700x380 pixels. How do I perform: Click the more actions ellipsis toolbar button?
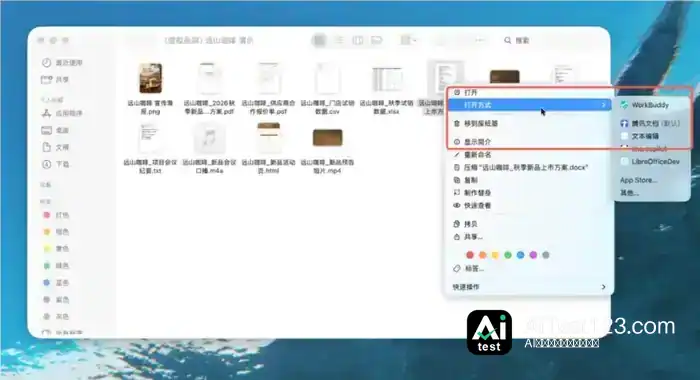(x=480, y=40)
